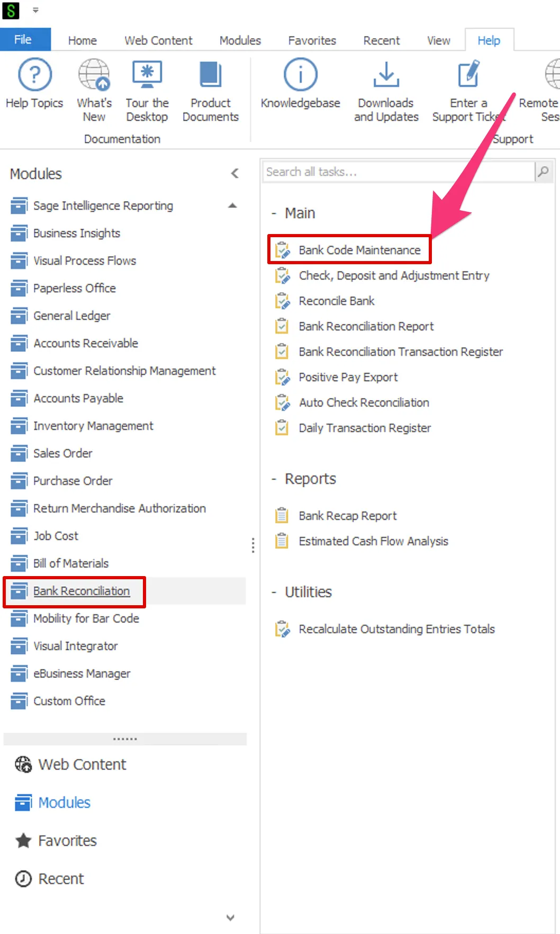This screenshot has width=560, height=934.
Task: Select Mobility for Bar Code module
Action: [86, 618]
